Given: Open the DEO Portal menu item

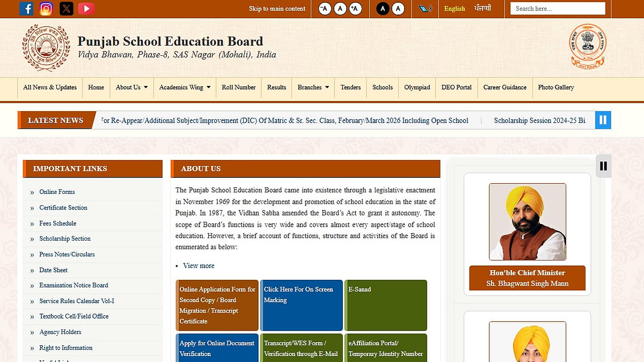Looking at the screenshot, I should click(457, 87).
